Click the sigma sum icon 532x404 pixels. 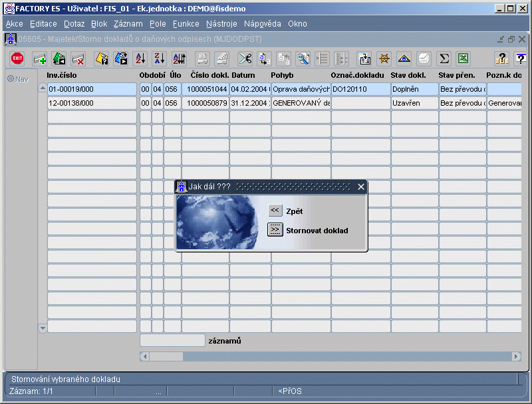444,58
